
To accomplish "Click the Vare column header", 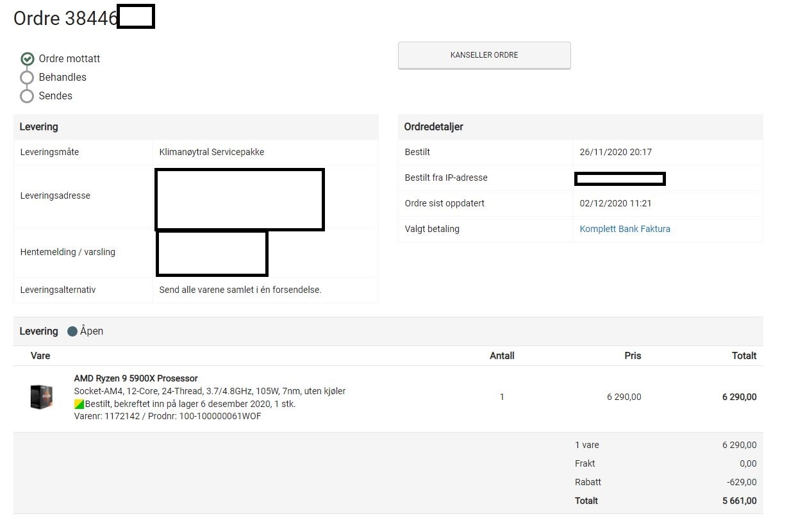I will (x=40, y=356).
